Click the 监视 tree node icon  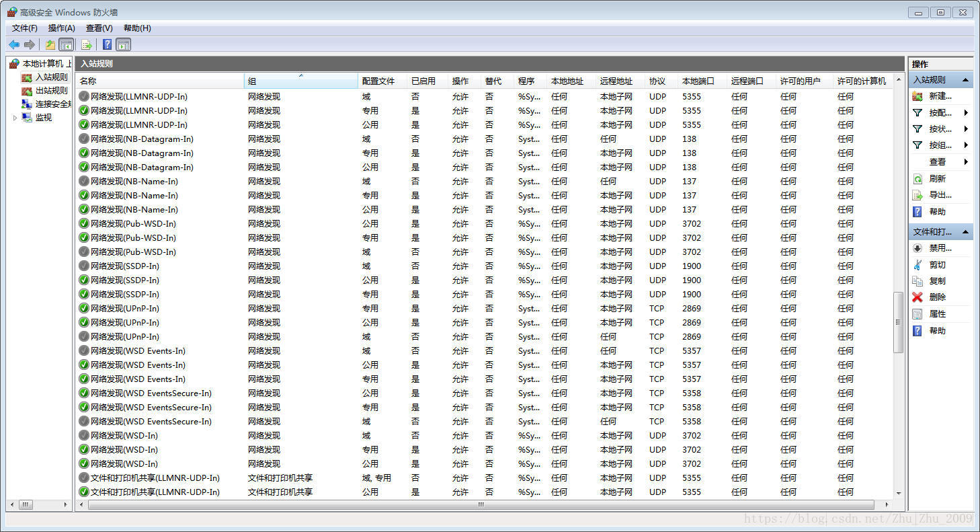pyautogui.click(x=27, y=118)
